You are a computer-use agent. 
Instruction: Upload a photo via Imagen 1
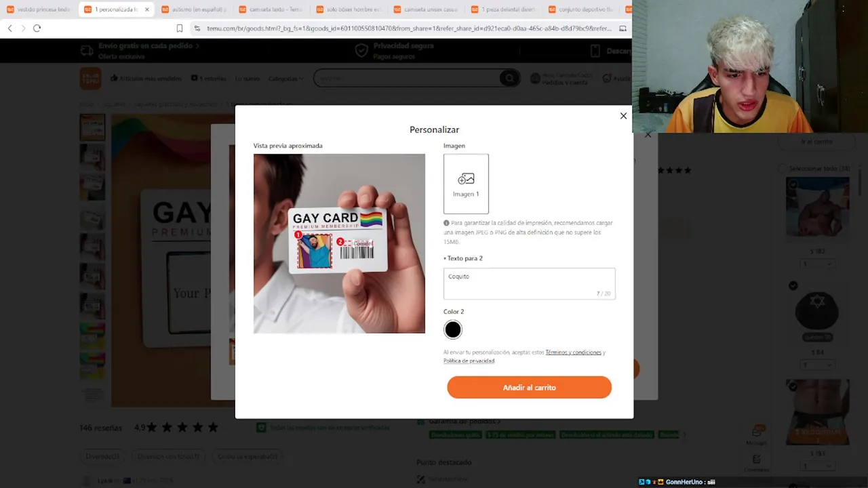[x=466, y=184]
